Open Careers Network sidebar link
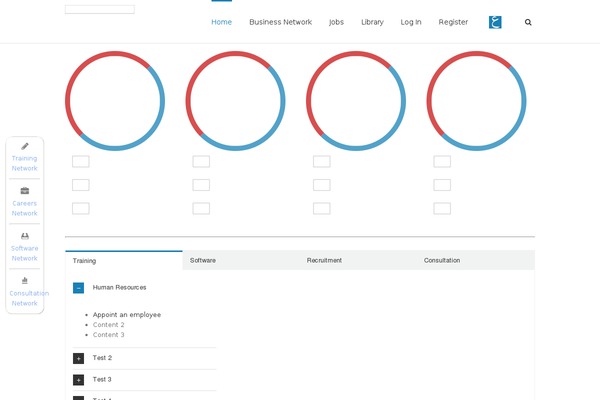This screenshot has height=400, width=600. point(24,208)
